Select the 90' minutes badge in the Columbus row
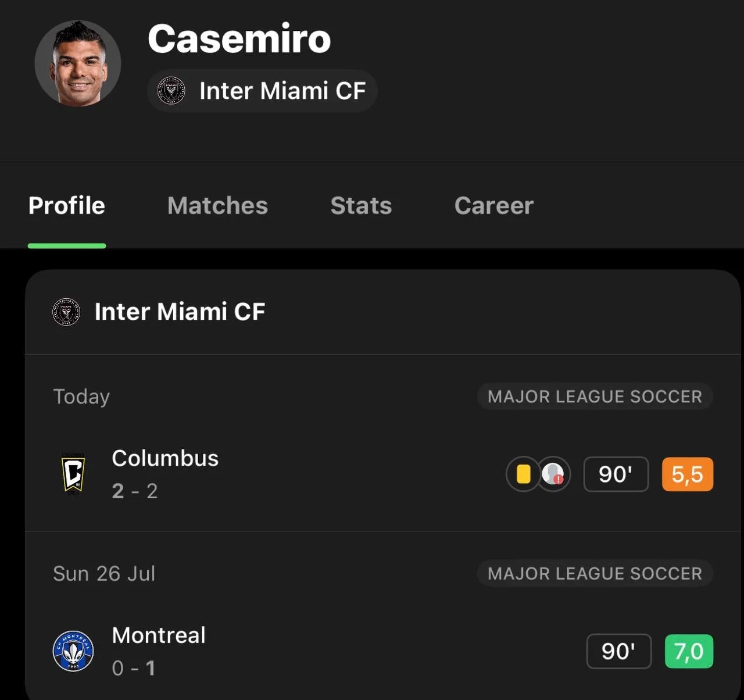Viewport: 744px width, 700px height. pos(616,474)
